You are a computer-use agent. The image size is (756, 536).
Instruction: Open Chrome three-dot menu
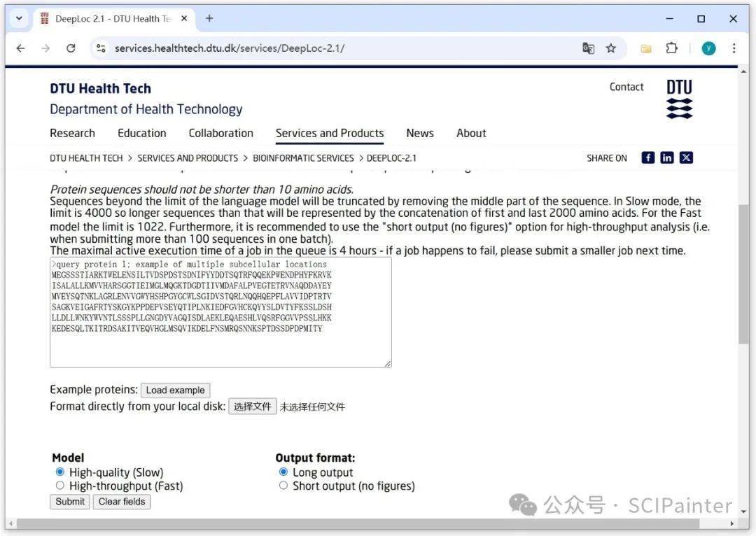pos(734,48)
